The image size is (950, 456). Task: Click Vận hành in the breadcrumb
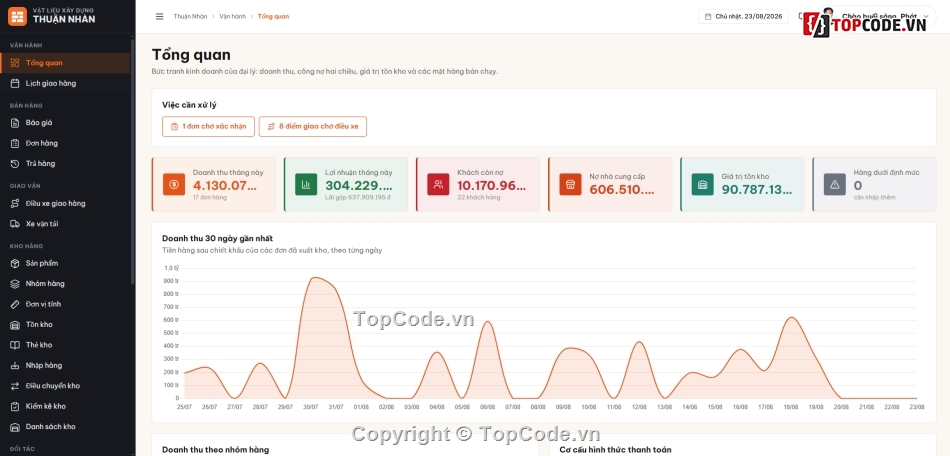pyautogui.click(x=233, y=16)
